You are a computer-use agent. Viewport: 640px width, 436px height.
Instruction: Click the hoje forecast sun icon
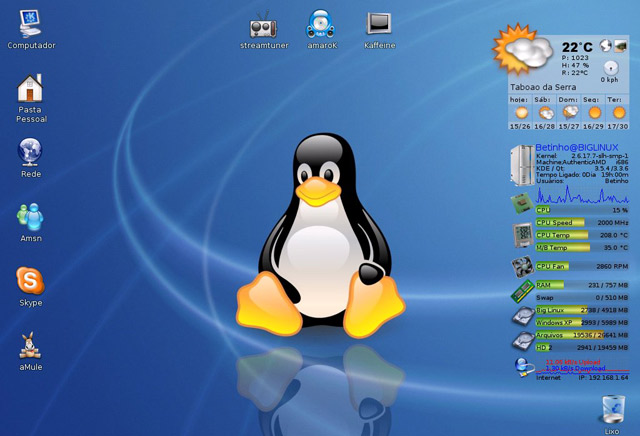click(521, 113)
